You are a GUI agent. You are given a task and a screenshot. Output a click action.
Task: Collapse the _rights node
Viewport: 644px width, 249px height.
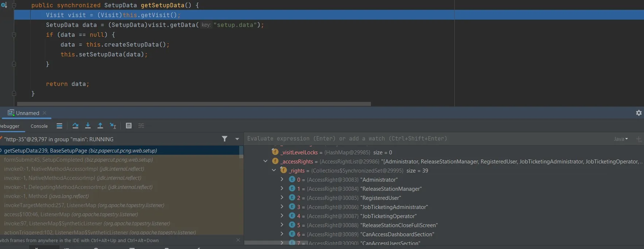coord(274,170)
